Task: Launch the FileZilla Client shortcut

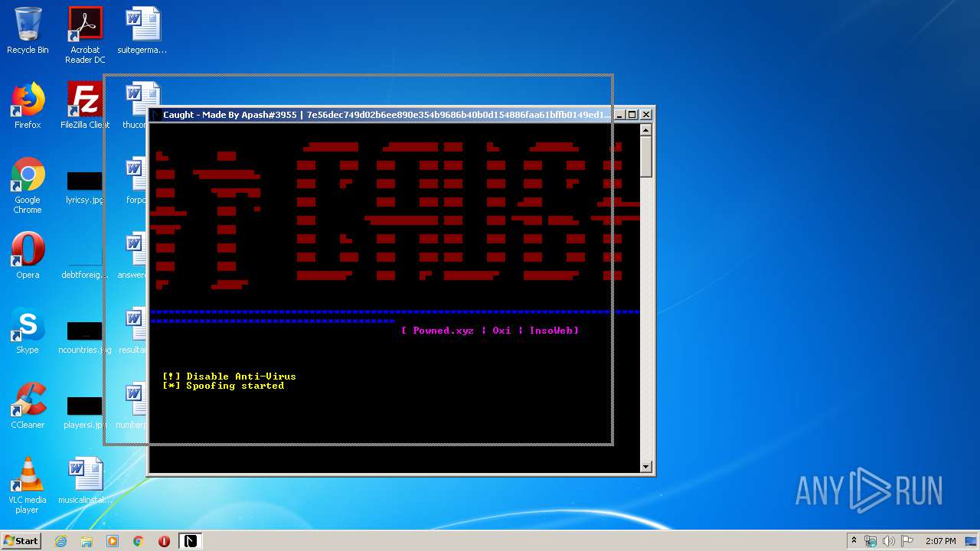Action: [85, 105]
